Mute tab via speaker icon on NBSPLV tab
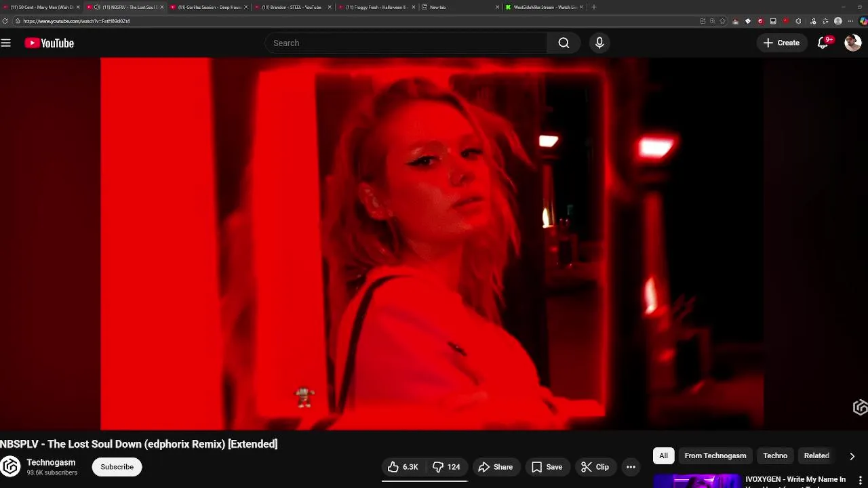This screenshot has width=868, height=488. pos(97,7)
